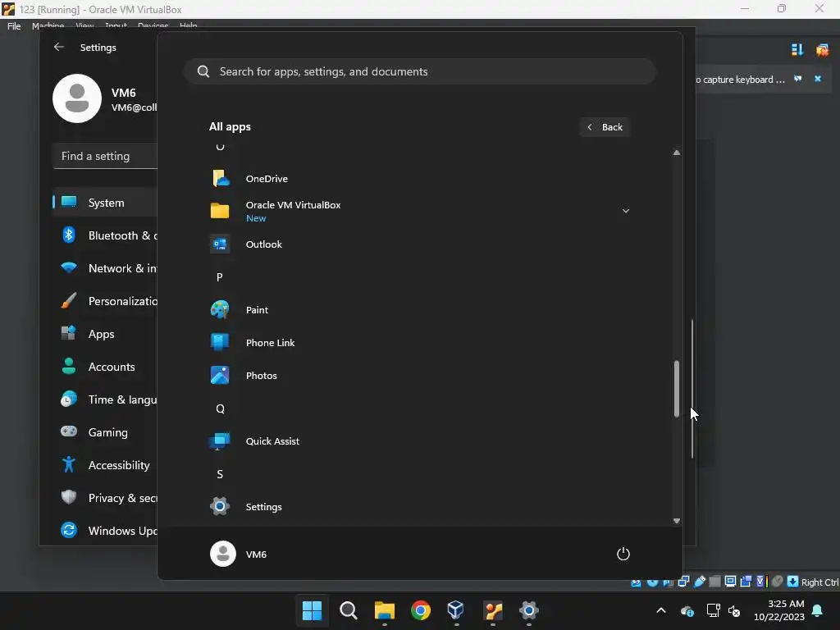Open Privacy & security in Settings sidebar
Image resolution: width=840 pixels, height=630 pixels.
tap(105, 498)
